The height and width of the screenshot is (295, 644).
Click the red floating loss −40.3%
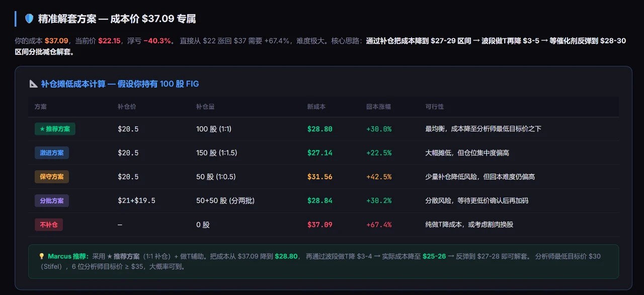pos(157,41)
